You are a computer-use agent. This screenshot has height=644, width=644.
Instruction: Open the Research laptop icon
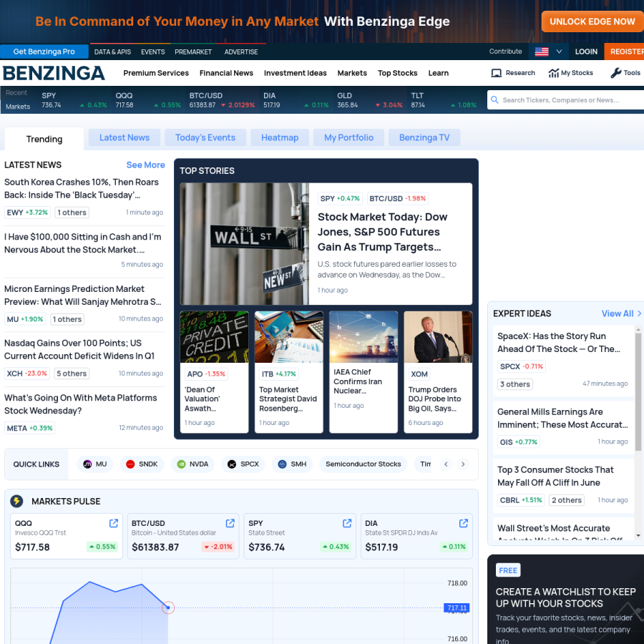496,73
